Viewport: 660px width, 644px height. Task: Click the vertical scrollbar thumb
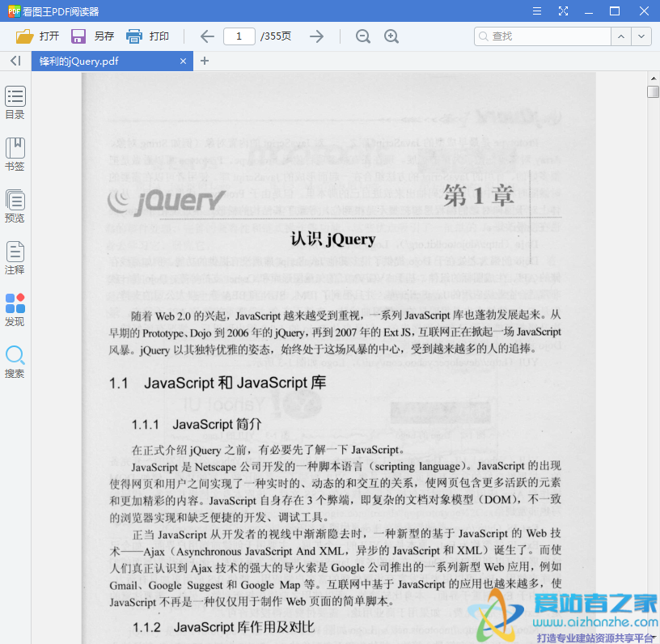pos(653,91)
